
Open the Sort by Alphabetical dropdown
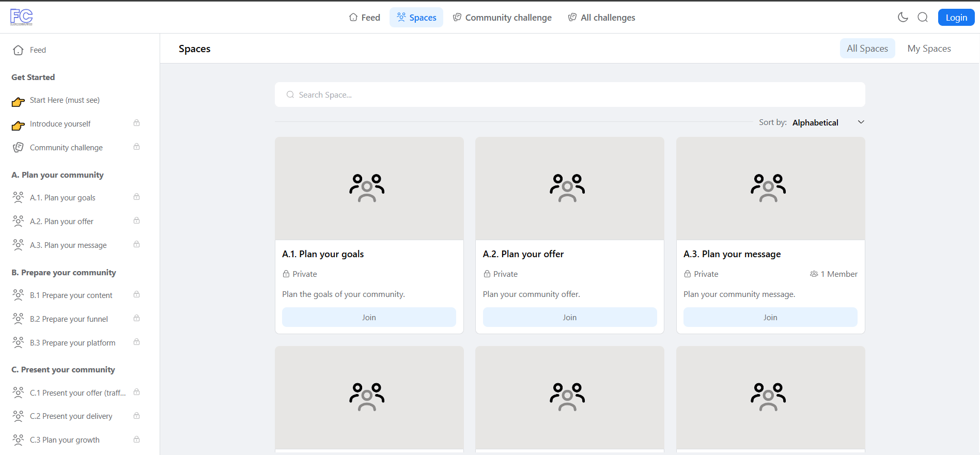(815, 122)
